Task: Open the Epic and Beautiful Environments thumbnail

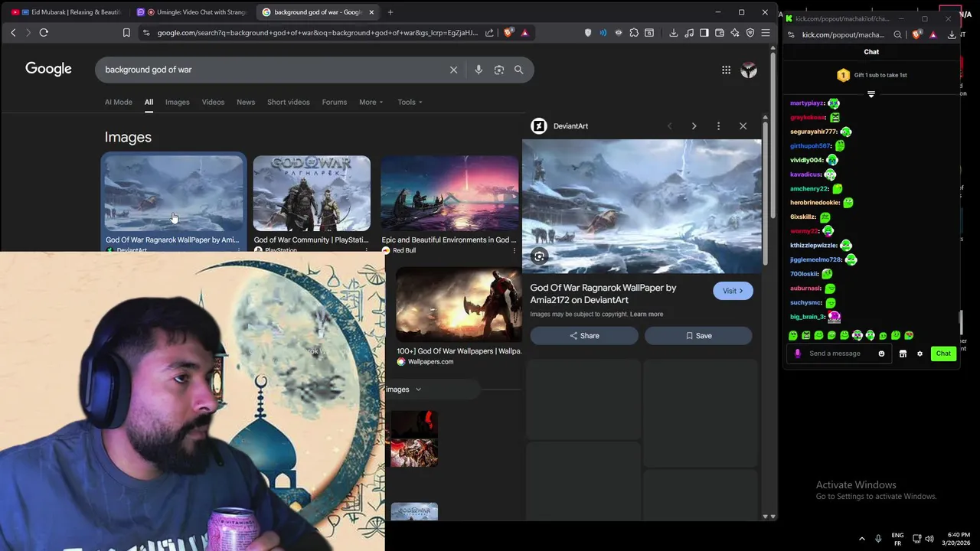Action: point(449,194)
